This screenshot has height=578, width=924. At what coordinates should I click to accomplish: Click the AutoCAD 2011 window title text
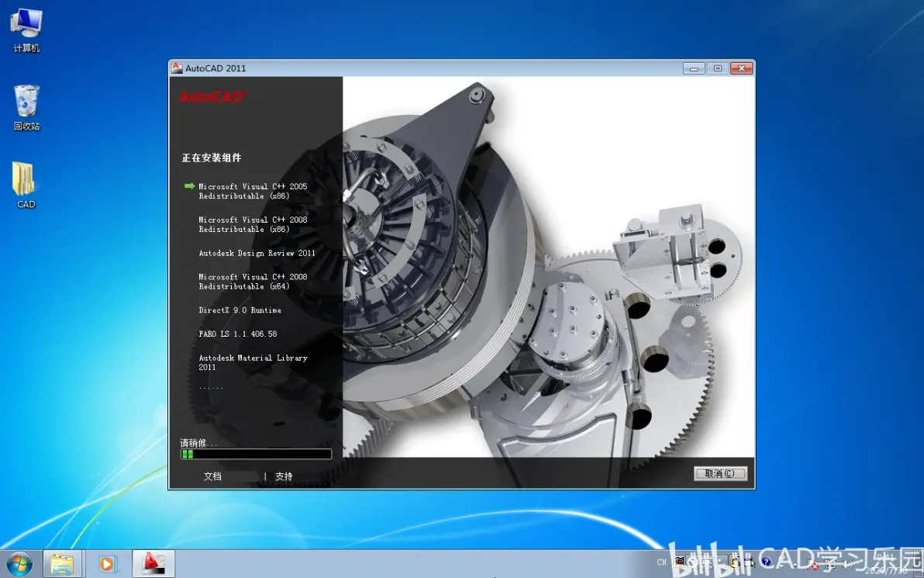[215, 67]
